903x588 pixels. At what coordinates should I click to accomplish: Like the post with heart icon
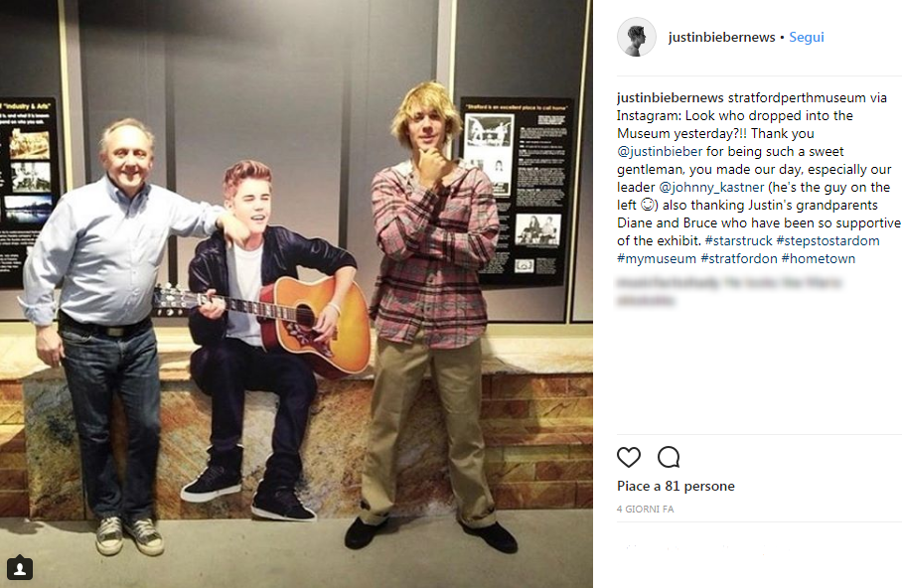(x=628, y=457)
